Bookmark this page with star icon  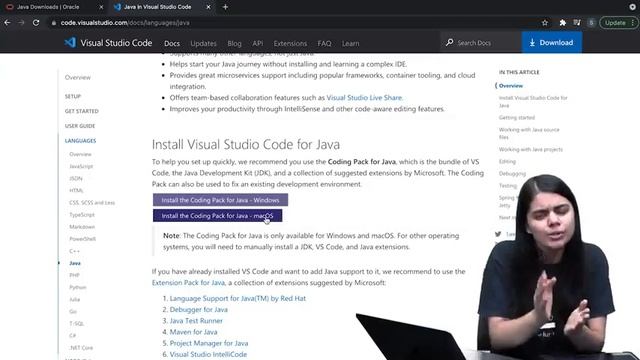[x=545, y=23]
